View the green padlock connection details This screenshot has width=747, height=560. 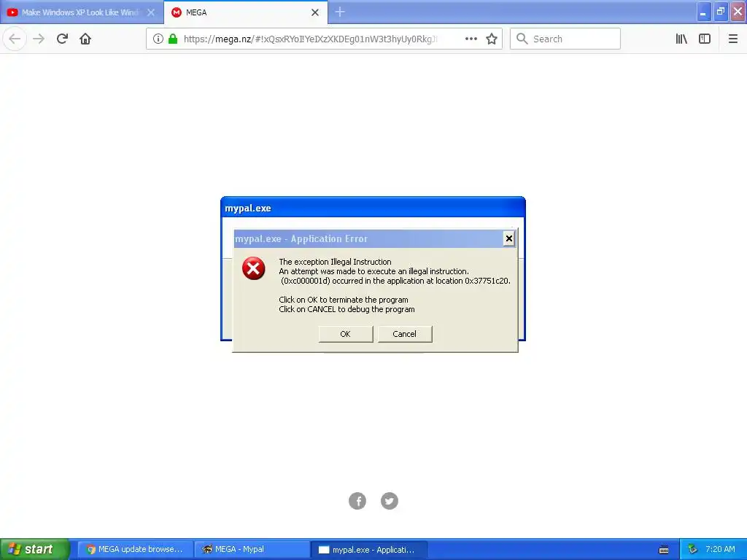click(173, 39)
